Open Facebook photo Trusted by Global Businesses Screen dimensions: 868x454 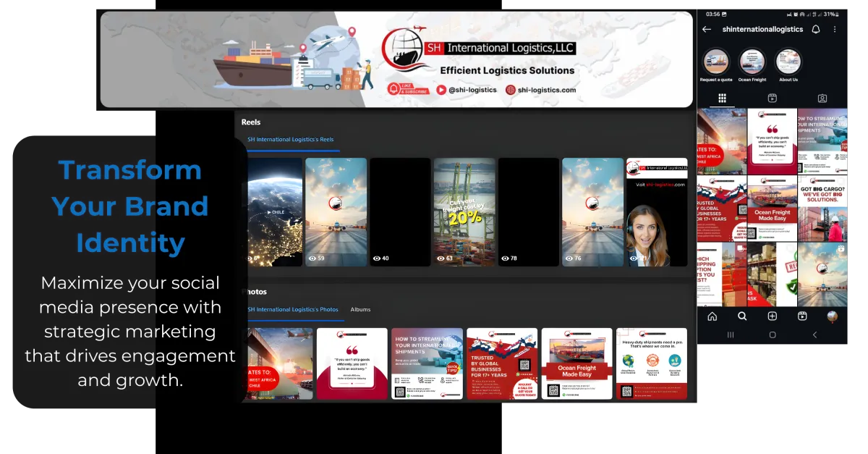click(502, 363)
